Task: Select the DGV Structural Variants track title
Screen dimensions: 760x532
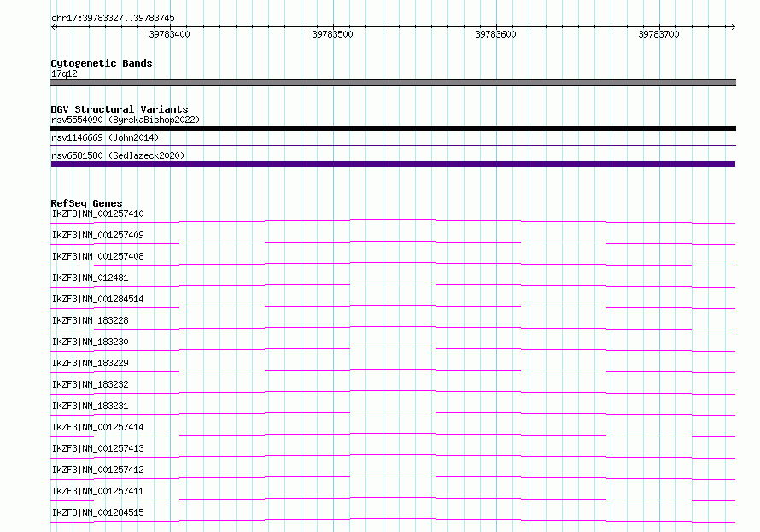Action: [120, 109]
